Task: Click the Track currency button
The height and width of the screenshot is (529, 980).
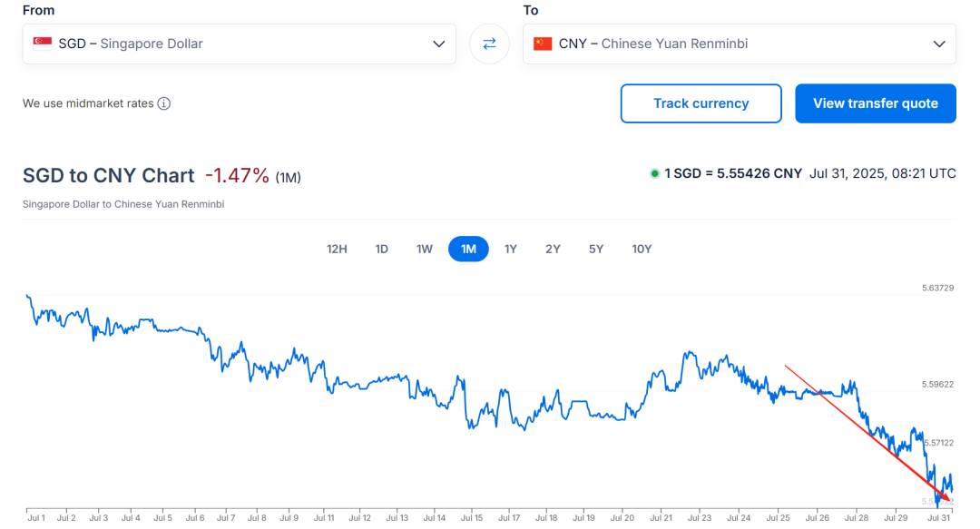Action: 701,103
